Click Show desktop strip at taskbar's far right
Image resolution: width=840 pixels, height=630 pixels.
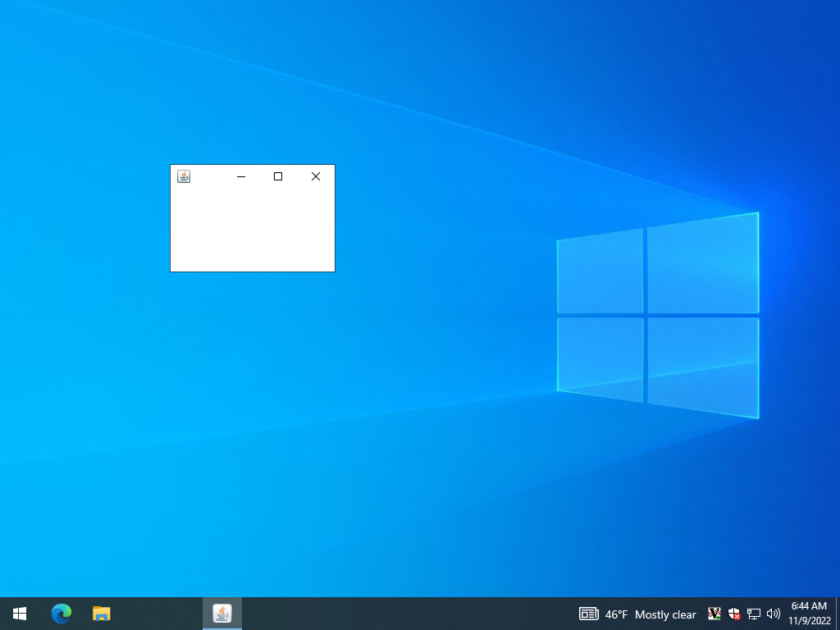[x=838, y=614]
